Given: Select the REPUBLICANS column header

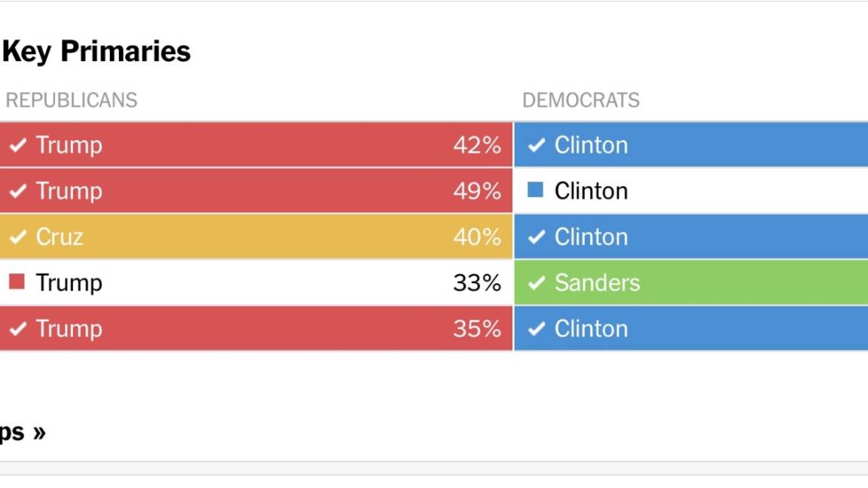Looking at the screenshot, I should [x=72, y=99].
